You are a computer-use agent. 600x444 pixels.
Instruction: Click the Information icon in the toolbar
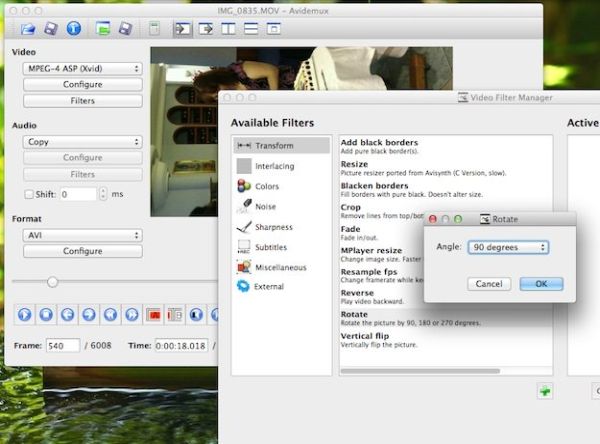(x=73, y=28)
